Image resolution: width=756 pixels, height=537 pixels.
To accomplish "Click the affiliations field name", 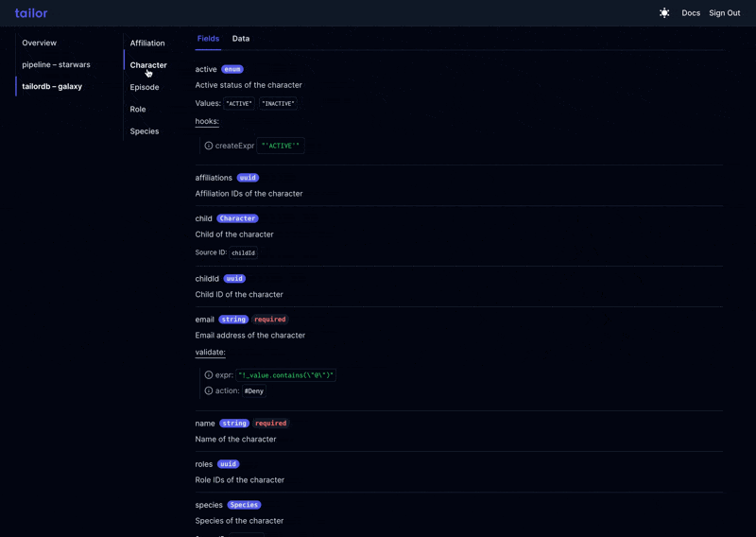I will (x=214, y=178).
